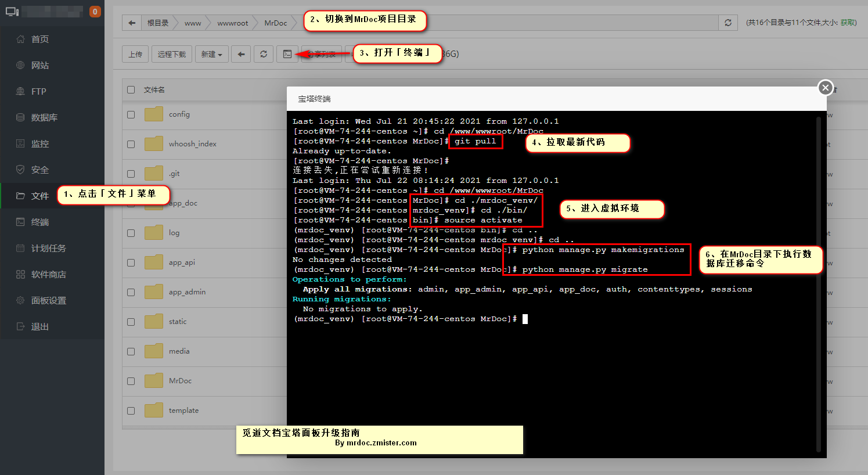Click the refresh icon in file toolbar
Screen dimensions: 868x475
(264, 54)
